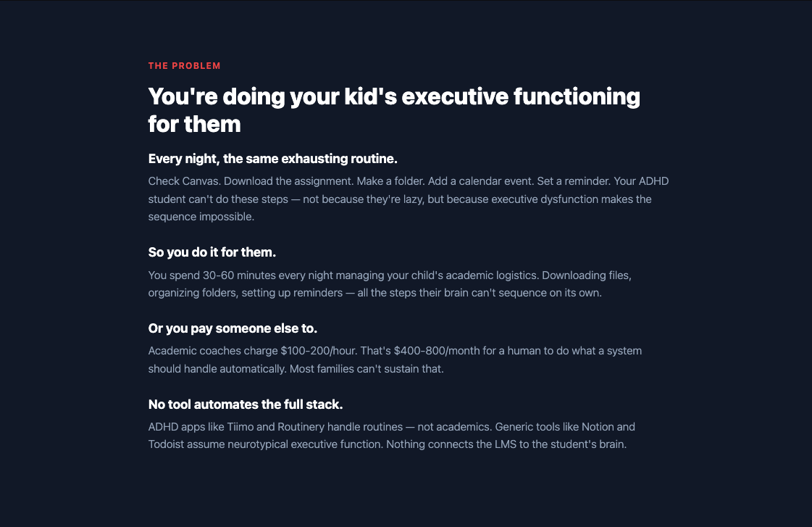Click the line starting 'Todoist assume neurotypical executive function'
The width and height of the screenshot is (812, 527).
(388, 444)
